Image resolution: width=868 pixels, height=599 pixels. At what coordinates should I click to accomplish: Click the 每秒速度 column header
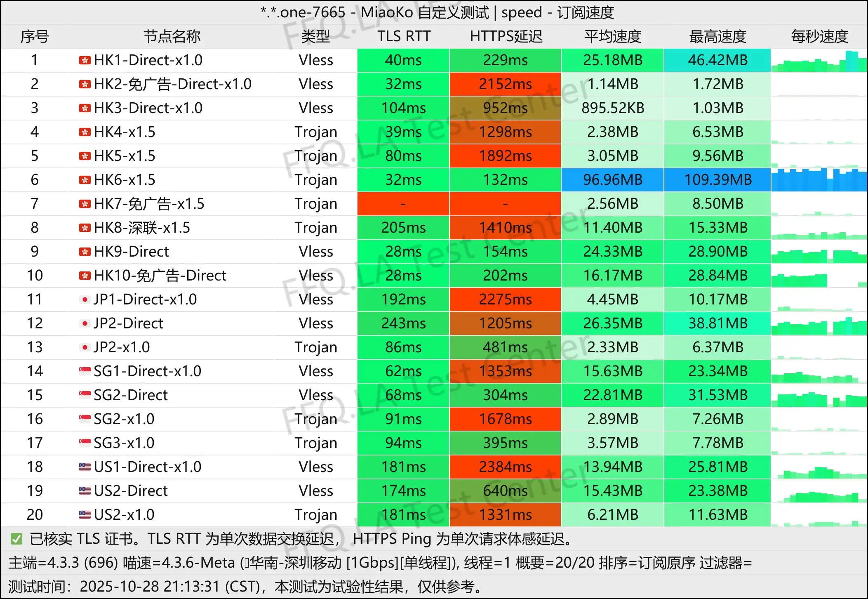tap(819, 37)
